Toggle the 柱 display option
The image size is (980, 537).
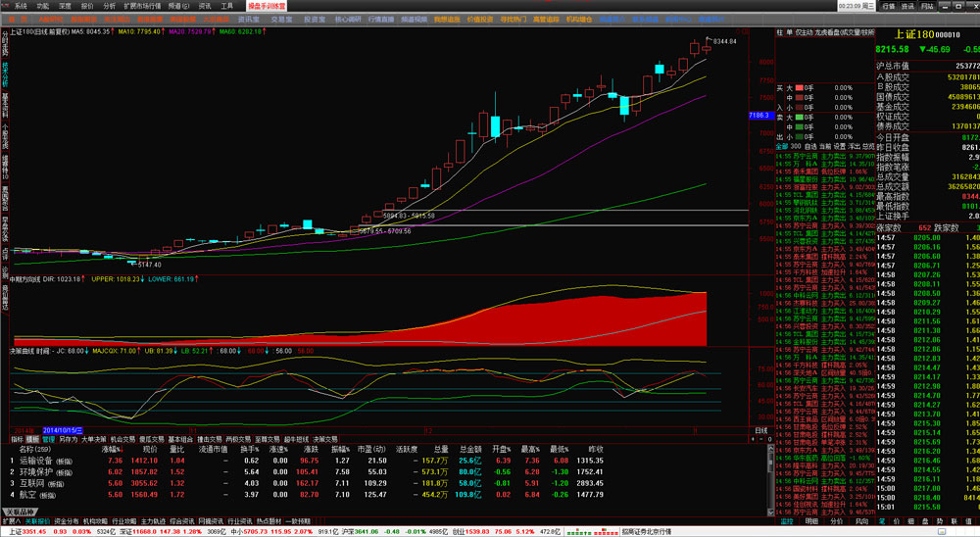point(779,32)
